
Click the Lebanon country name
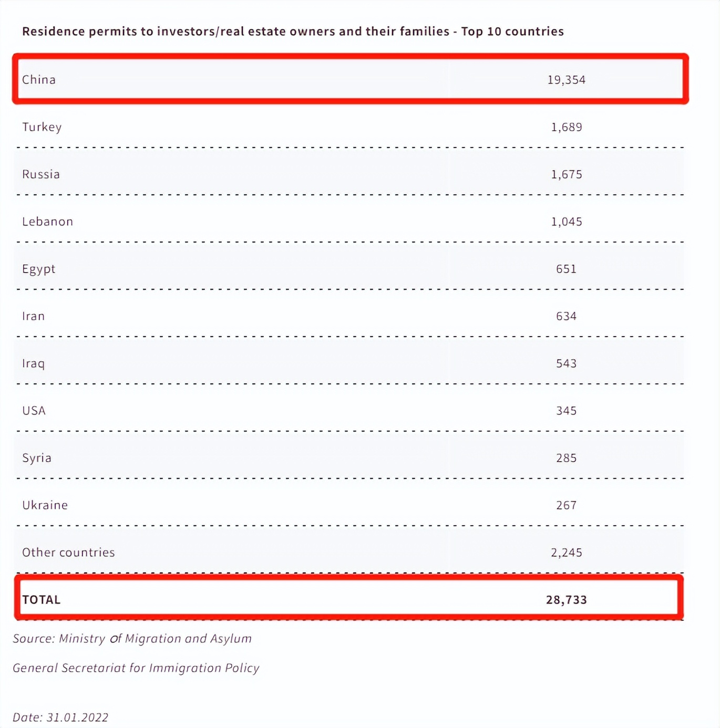pos(47,222)
